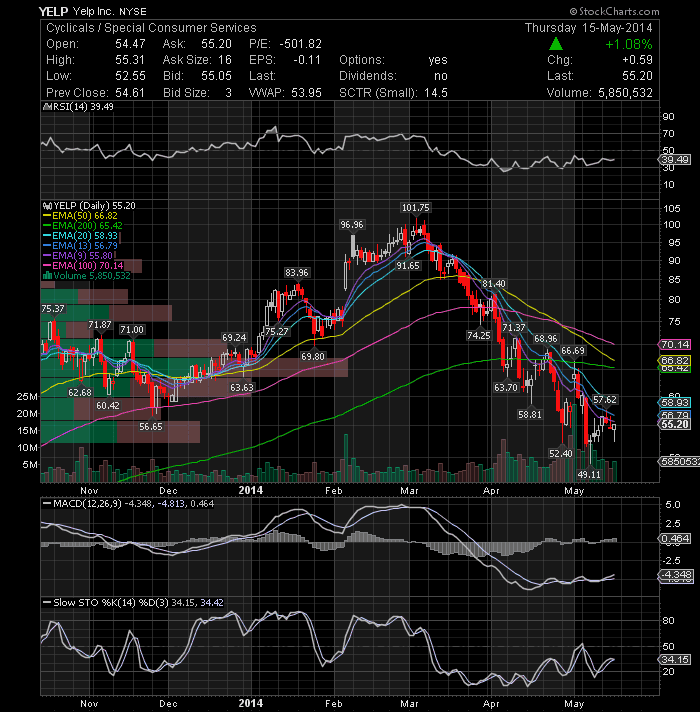Click the 101.75 peak price label
The image size is (700, 712).
tap(416, 208)
